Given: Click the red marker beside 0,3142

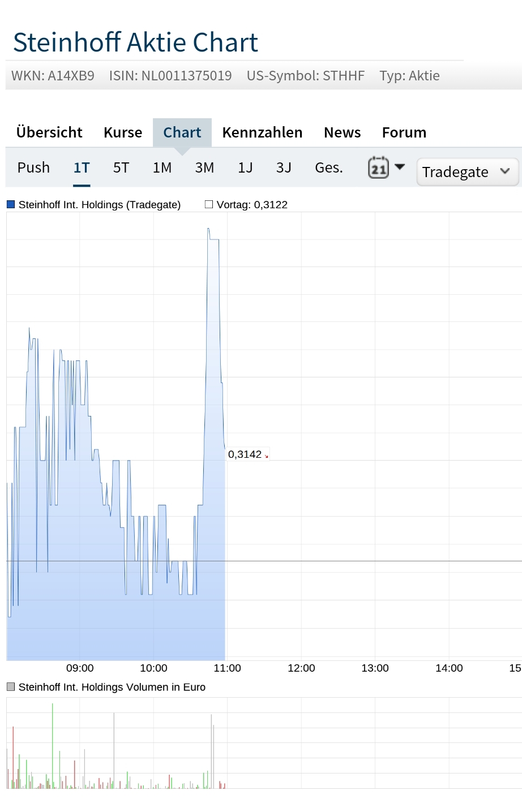Looking at the screenshot, I should click(x=266, y=456).
